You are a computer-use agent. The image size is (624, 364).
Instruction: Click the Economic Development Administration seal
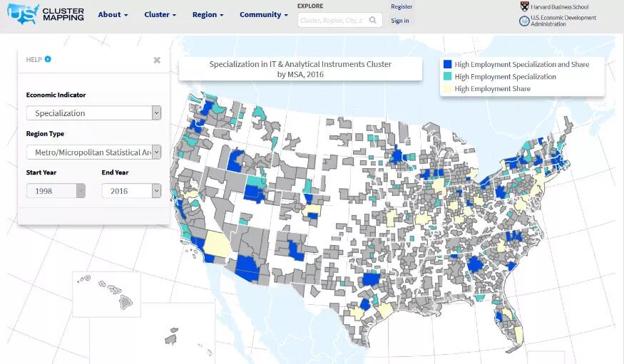(524, 21)
